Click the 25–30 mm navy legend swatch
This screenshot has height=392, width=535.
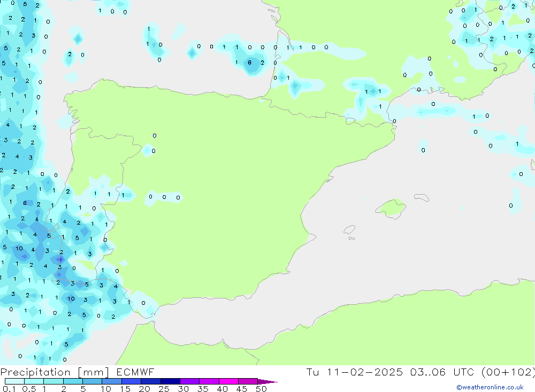coord(170,381)
